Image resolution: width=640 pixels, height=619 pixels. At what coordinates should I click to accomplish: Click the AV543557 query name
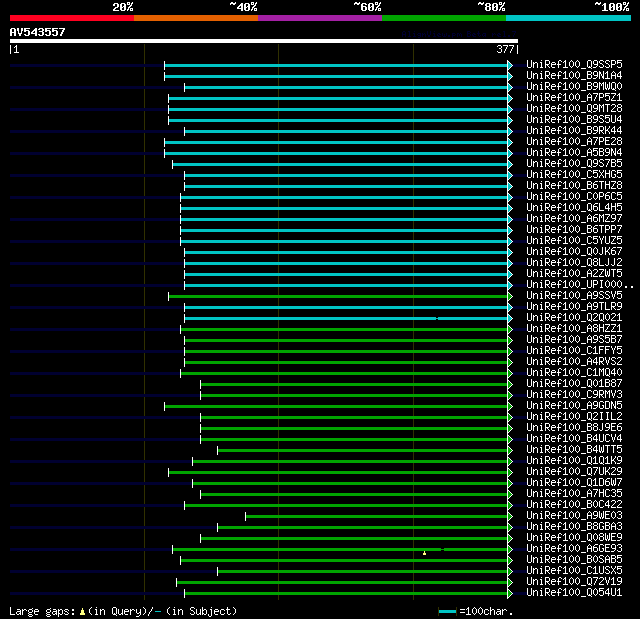tap(37, 32)
